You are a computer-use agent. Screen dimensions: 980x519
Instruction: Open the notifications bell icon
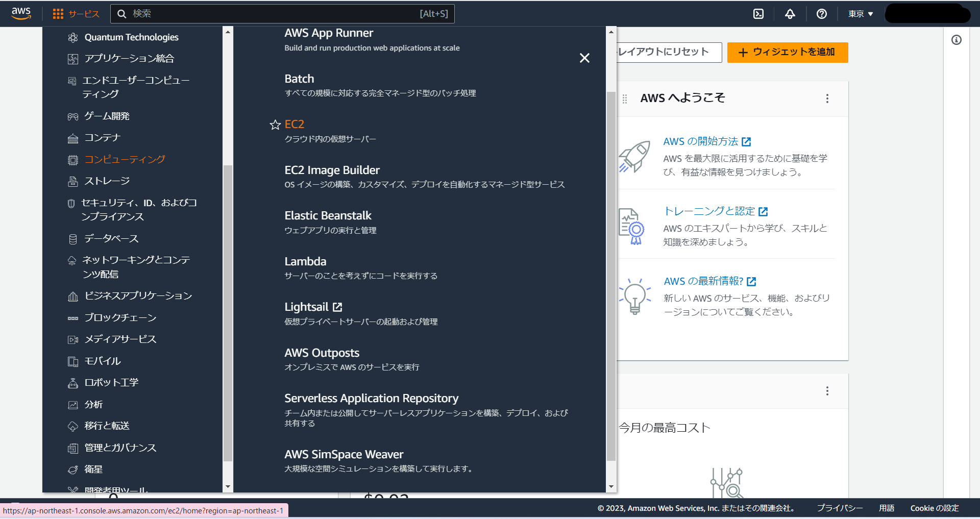(790, 14)
